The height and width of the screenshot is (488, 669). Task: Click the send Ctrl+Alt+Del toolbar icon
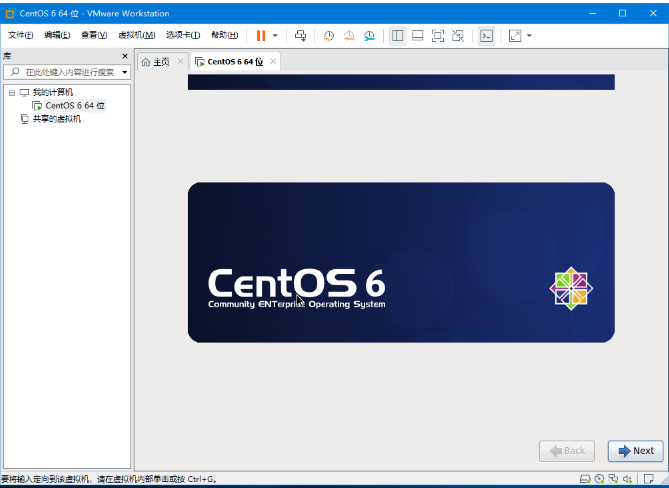pos(301,35)
